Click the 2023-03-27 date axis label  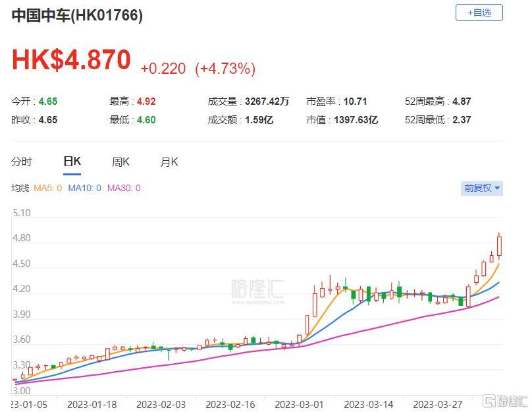tap(438, 405)
